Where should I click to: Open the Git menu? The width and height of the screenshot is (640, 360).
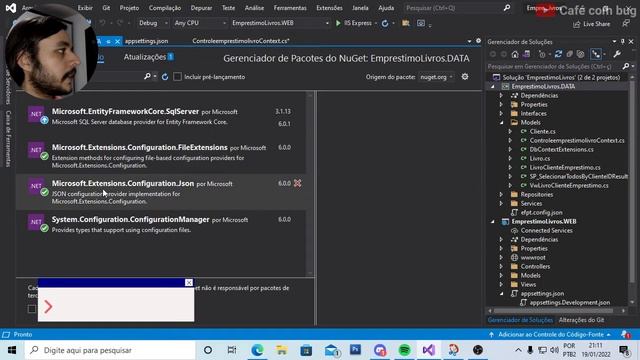point(106,8)
